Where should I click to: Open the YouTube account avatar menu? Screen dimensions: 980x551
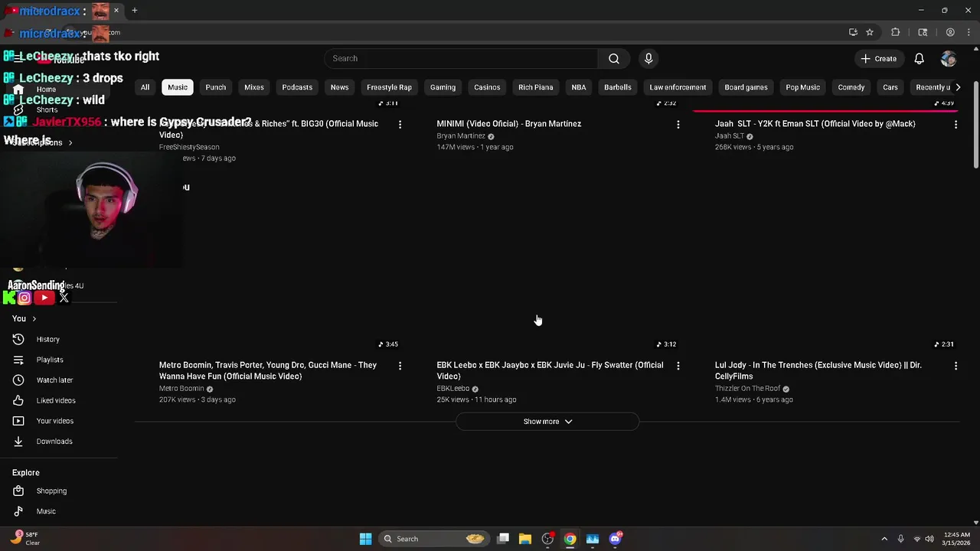[x=949, y=59]
